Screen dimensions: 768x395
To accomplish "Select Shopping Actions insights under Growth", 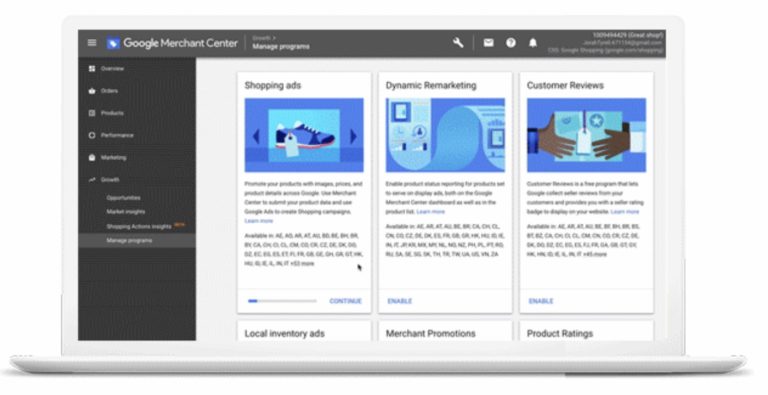I will click(x=139, y=226).
